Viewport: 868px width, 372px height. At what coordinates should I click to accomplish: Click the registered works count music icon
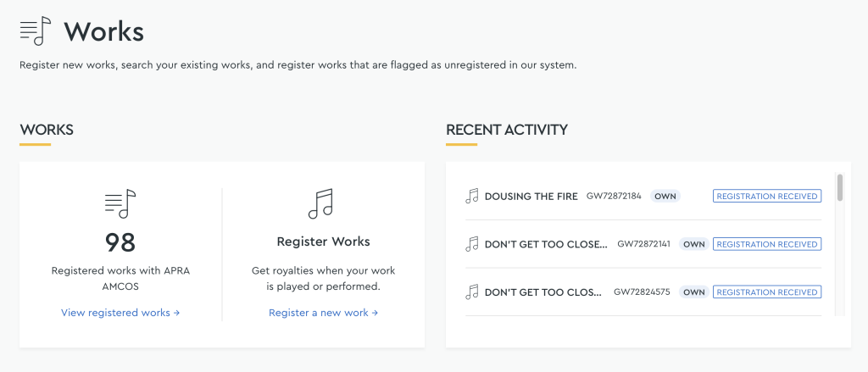pos(120,203)
